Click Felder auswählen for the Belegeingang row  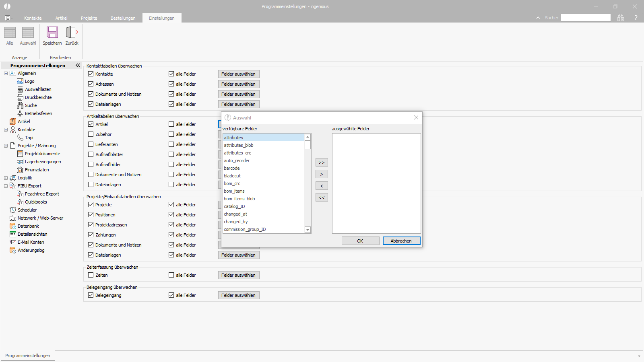coord(239,295)
